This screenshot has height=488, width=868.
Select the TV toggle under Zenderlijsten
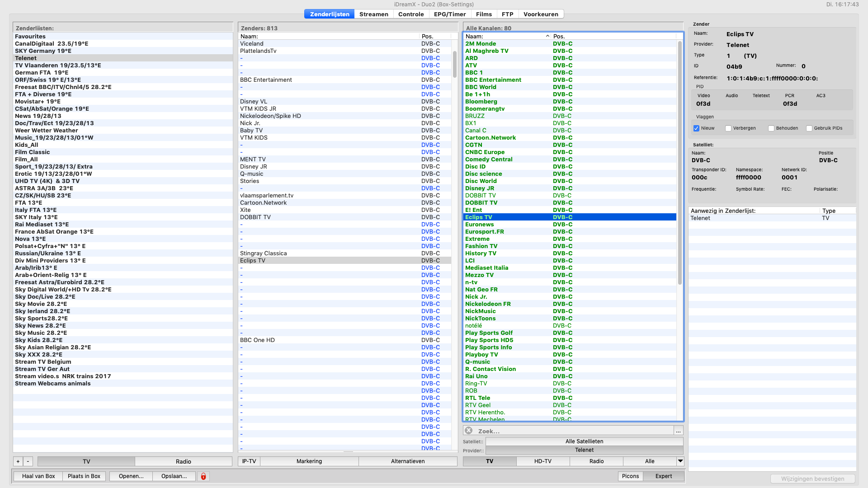click(x=86, y=461)
